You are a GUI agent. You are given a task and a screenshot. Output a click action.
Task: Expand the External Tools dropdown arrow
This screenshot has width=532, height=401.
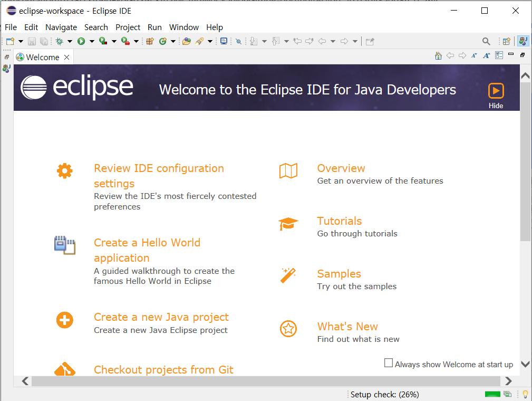pyautogui.click(x=136, y=42)
